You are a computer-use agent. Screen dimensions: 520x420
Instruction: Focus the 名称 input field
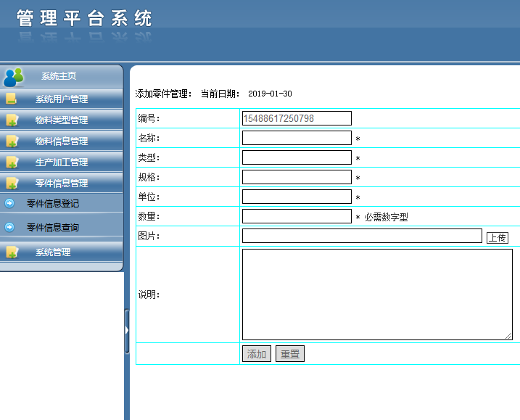297,138
